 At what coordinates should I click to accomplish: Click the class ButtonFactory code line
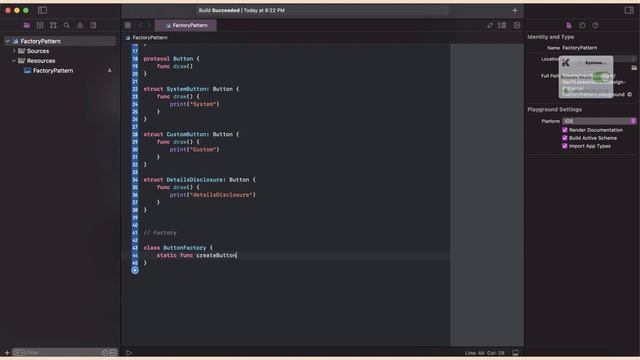pyautogui.click(x=178, y=248)
